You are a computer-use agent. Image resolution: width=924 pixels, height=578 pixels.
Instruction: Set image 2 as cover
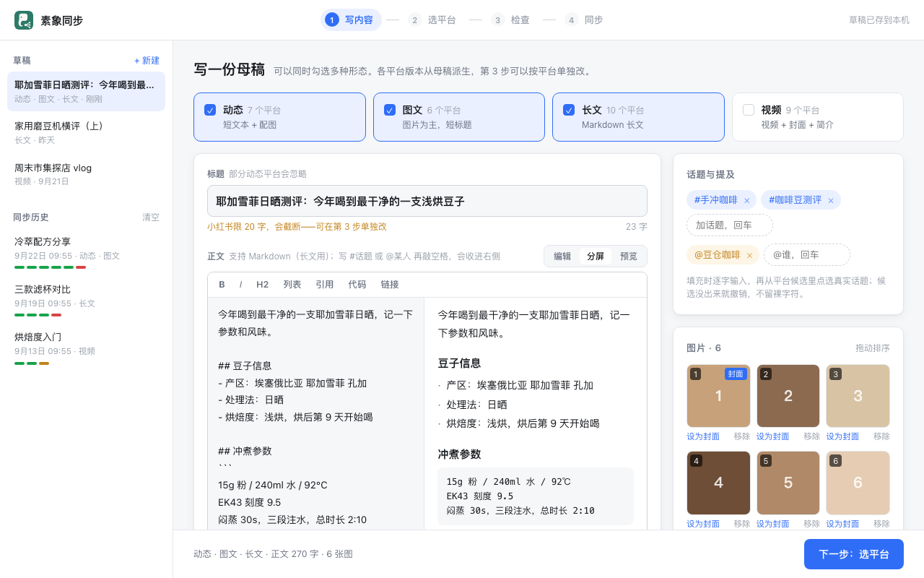click(773, 436)
